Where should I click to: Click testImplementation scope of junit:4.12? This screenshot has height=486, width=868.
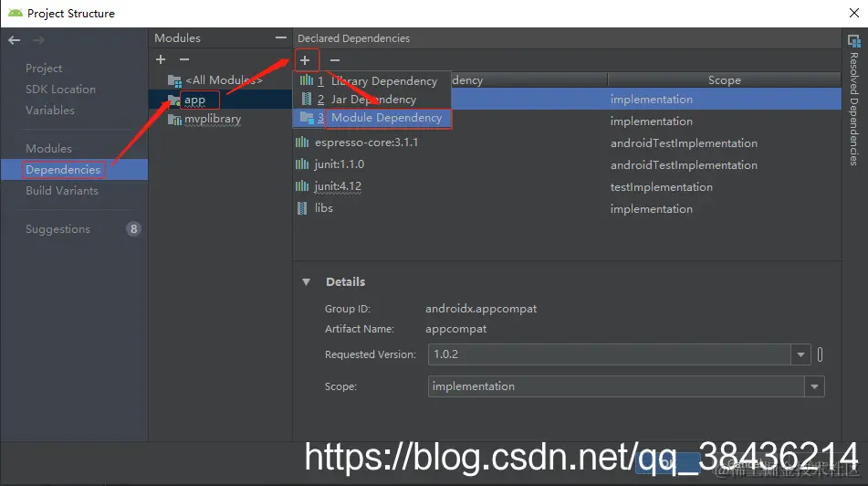tap(662, 186)
